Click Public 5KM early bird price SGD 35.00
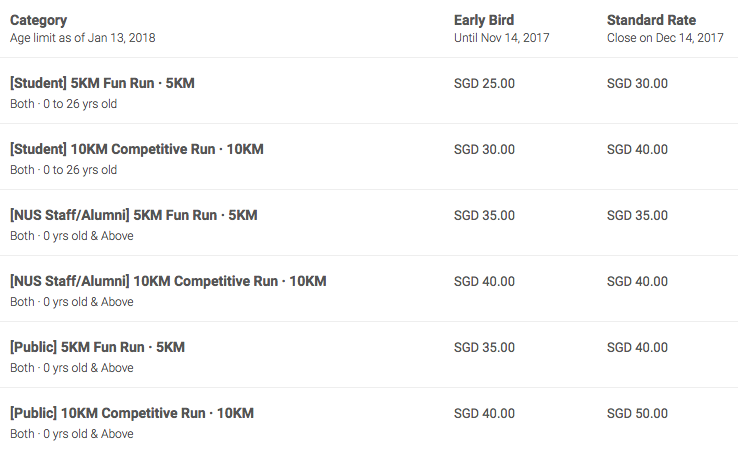 click(x=484, y=347)
